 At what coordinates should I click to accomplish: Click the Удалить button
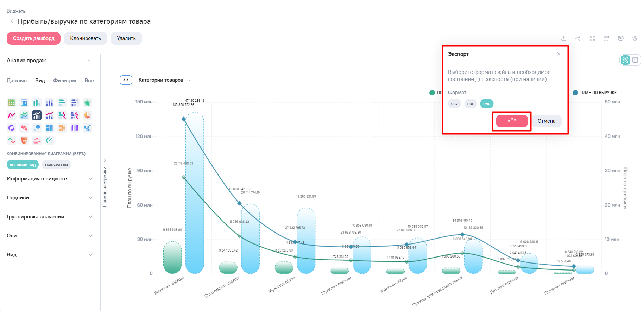(x=126, y=38)
